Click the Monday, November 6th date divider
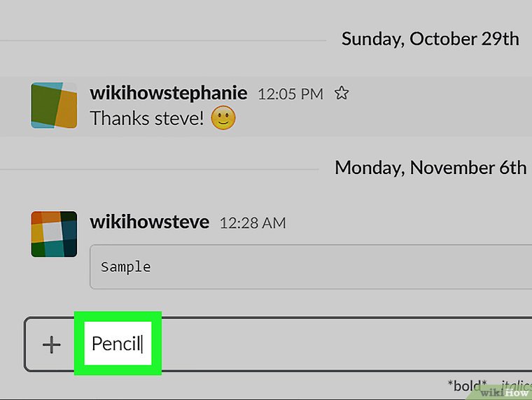Screen dimensions: 532x400 pos(430,168)
